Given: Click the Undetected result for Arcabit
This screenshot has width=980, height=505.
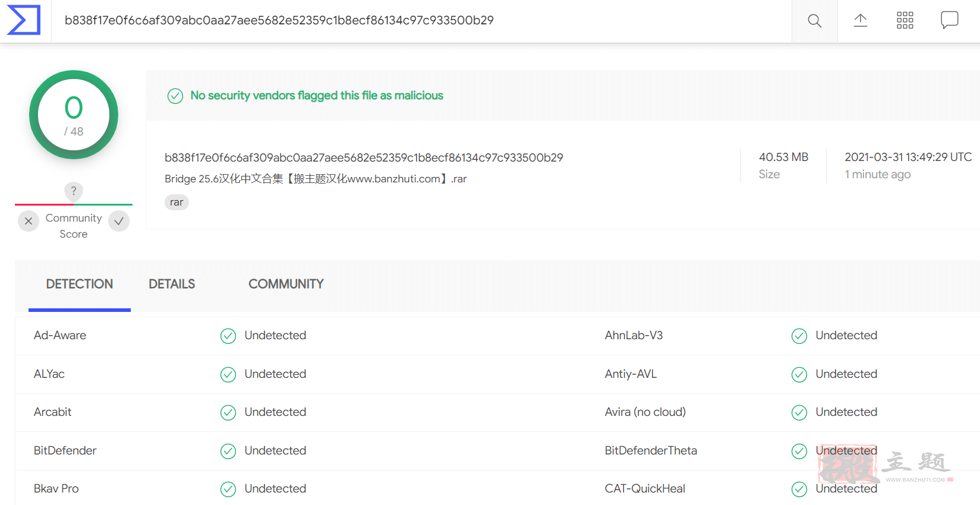Looking at the screenshot, I should pos(275,412).
